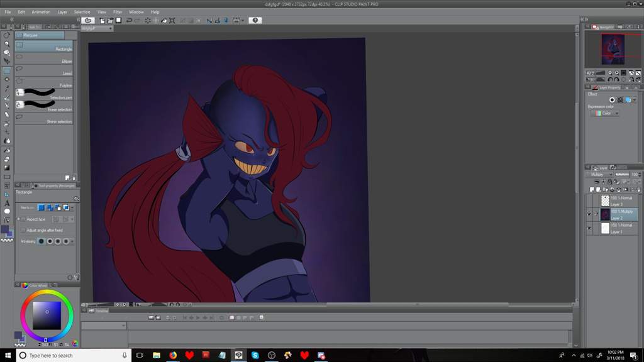Image resolution: width=644 pixels, height=362 pixels.
Task: Click inside the color wheel saturation square
Action: coord(47,315)
